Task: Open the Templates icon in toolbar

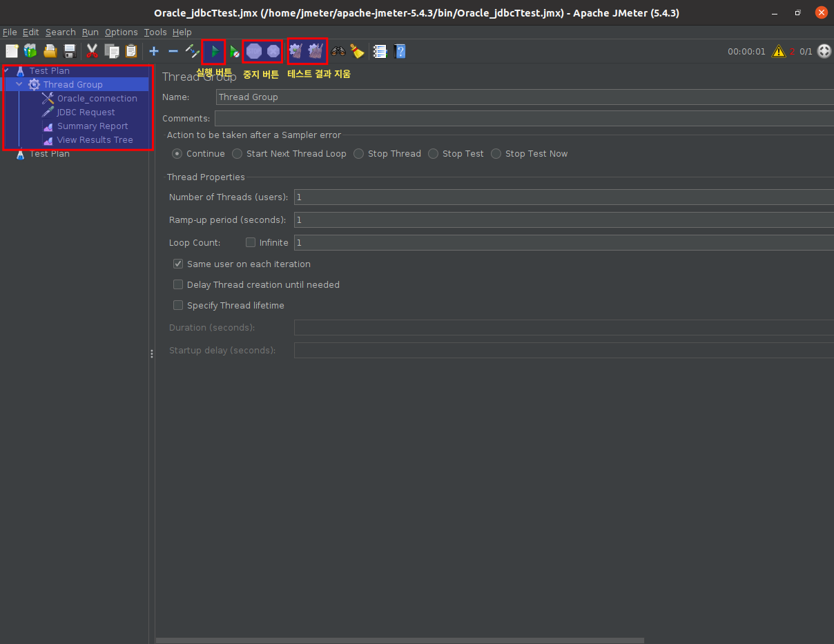Action: pos(30,50)
